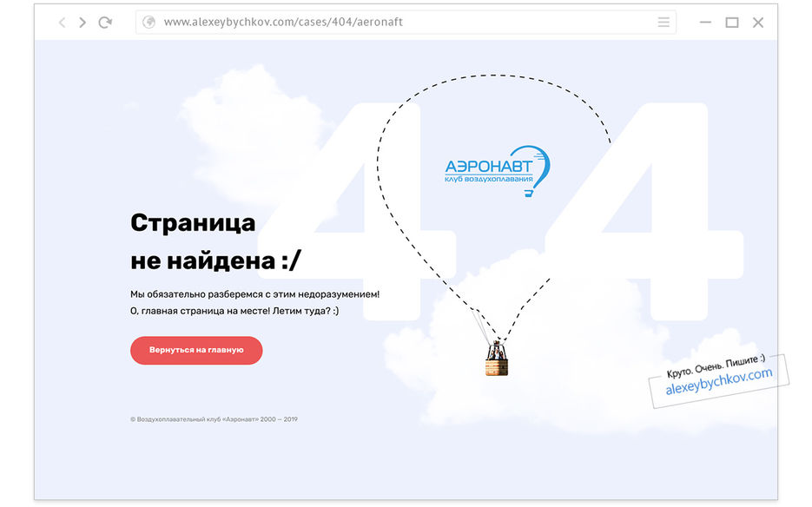This screenshot has width=812, height=507.
Task: Click the red "Вернуться на главную" button
Action: [x=196, y=350]
